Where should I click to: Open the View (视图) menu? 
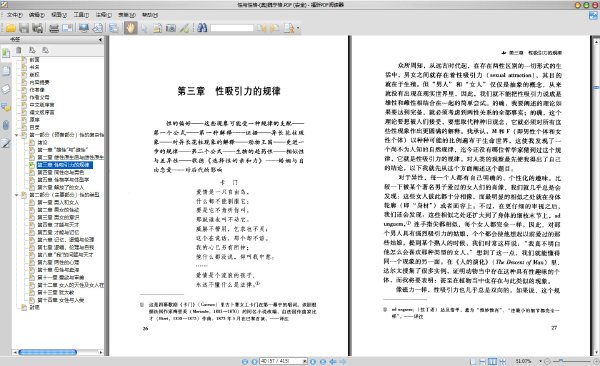59,15
